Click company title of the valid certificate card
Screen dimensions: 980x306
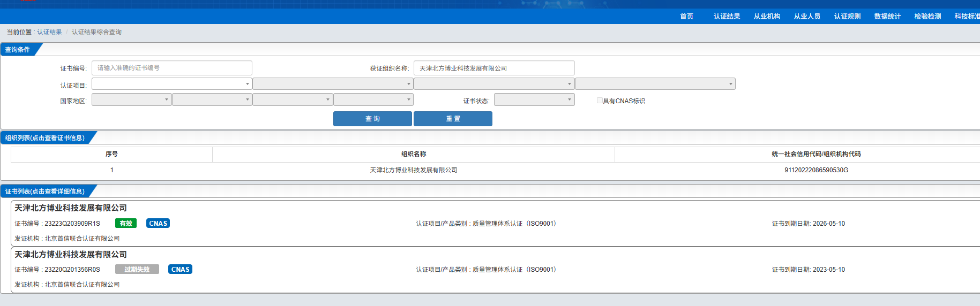pyautogui.click(x=71, y=208)
